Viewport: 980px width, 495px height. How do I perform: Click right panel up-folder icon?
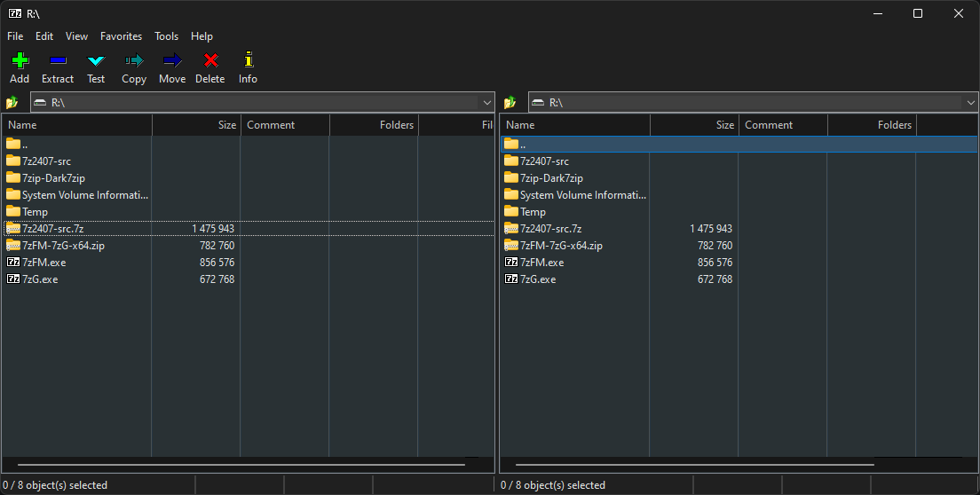tap(510, 102)
